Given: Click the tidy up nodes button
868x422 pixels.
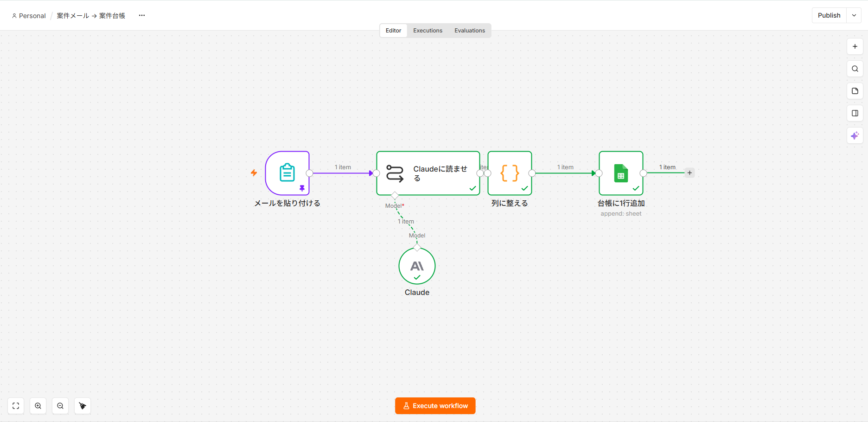Looking at the screenshot, I should (83, 406).
